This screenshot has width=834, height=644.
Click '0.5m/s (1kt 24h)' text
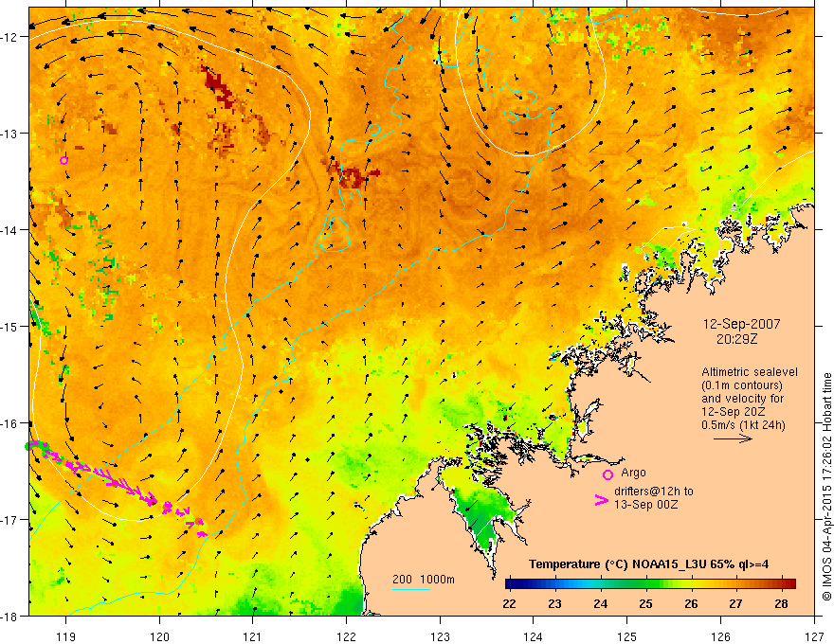click(x=743, y=425)
